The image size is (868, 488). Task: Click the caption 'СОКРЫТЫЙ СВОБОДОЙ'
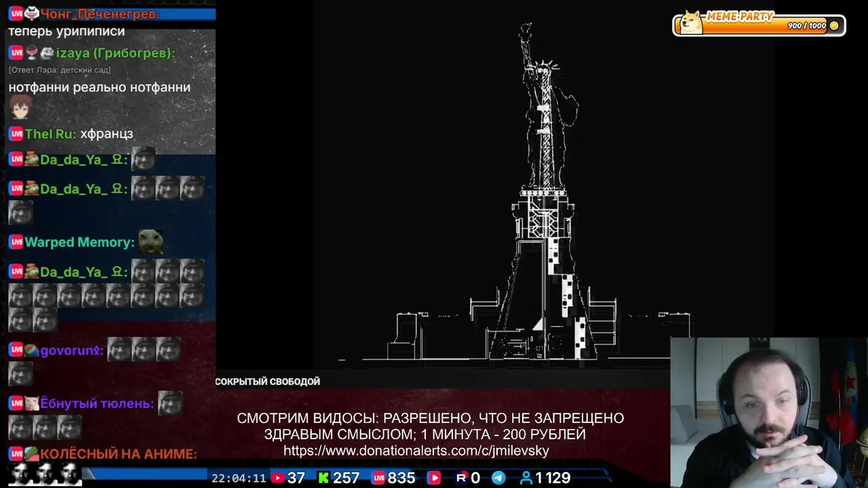pos(268,382)
